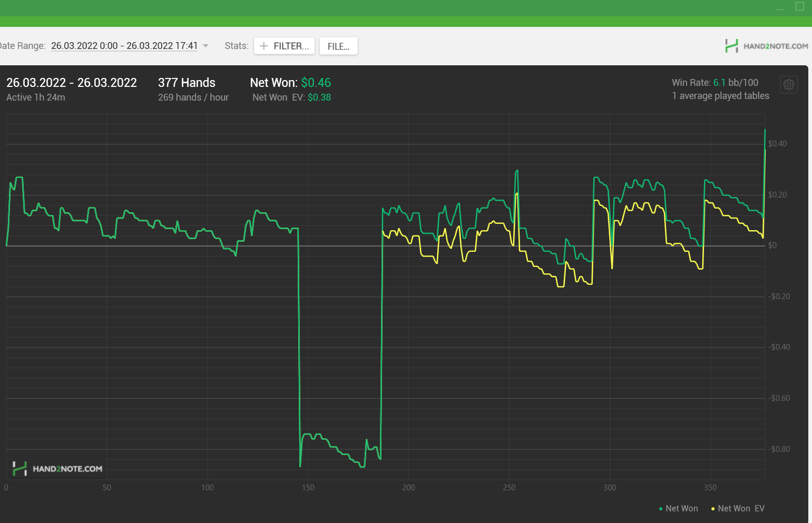The width and height of the screenshot is (812, 523).
Task: Toggle the Net Won EV legend series
Action: [x=738, y=508]
